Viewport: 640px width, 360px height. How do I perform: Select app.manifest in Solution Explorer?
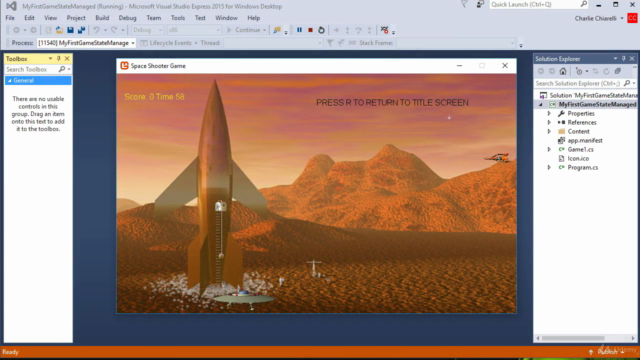click(584, 140)
